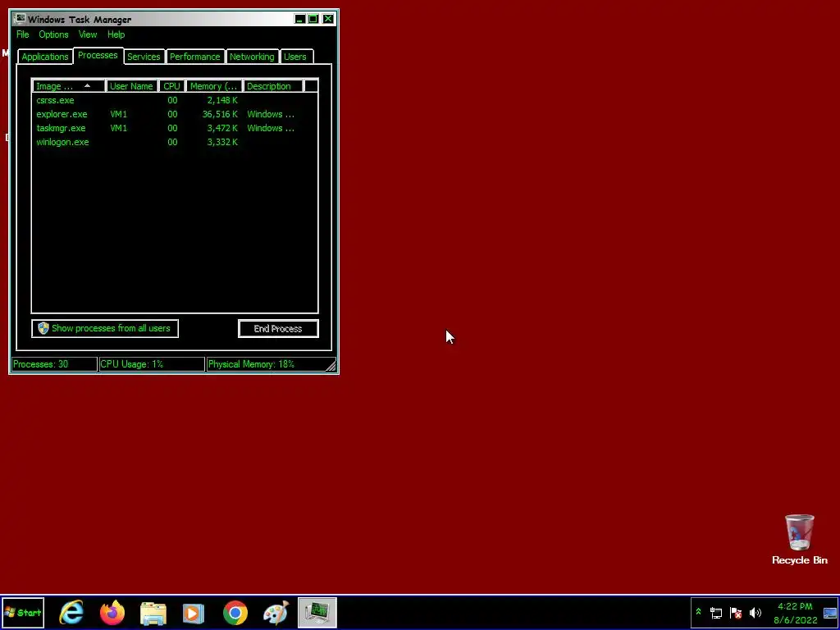Maximize the Task Manager window
This screenshot has width=840, height=630.
click(313, 20)
